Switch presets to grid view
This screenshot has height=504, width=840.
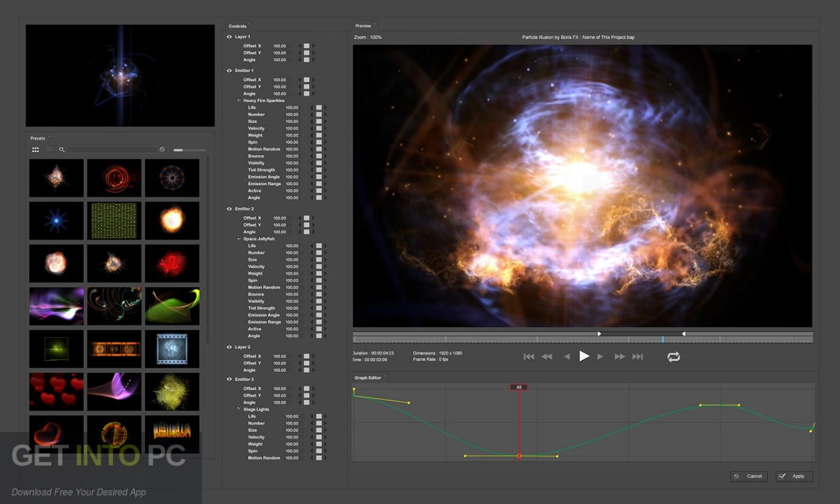click(35, 150)
